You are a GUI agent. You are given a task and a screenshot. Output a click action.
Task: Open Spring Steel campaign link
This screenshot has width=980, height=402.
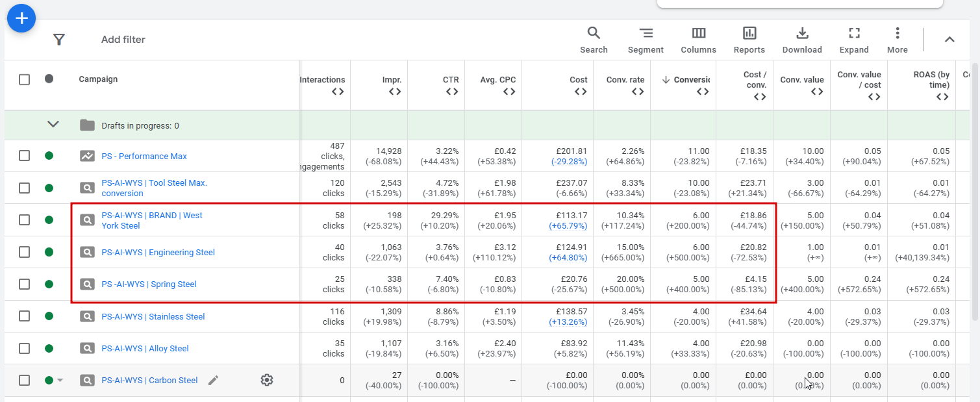coord(149,284)
